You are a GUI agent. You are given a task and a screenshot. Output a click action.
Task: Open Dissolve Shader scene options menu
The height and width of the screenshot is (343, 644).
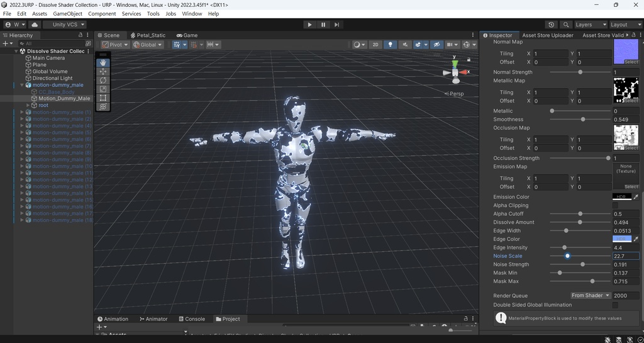(88, 52)
